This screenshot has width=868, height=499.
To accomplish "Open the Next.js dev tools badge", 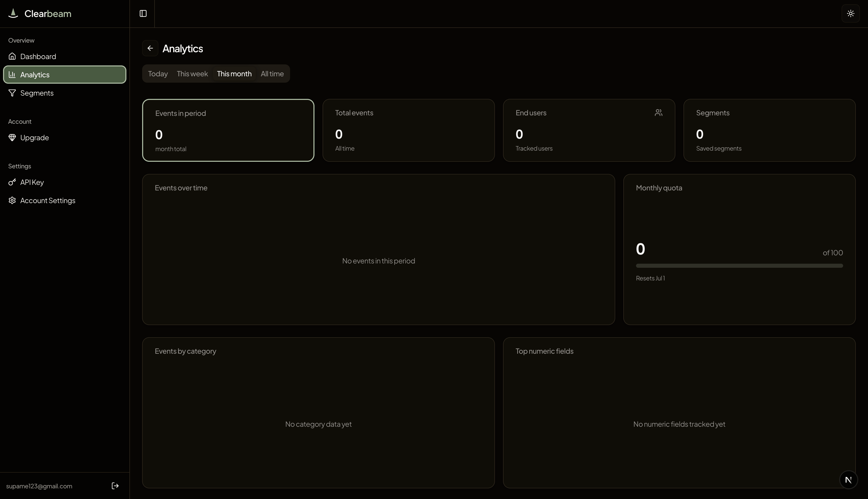I will tap(848, 480).
